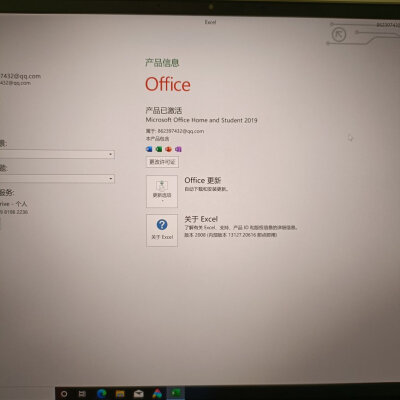Open the upper combo box on left panel
Viewport: 400px width, 400px height.
[57, 154]
